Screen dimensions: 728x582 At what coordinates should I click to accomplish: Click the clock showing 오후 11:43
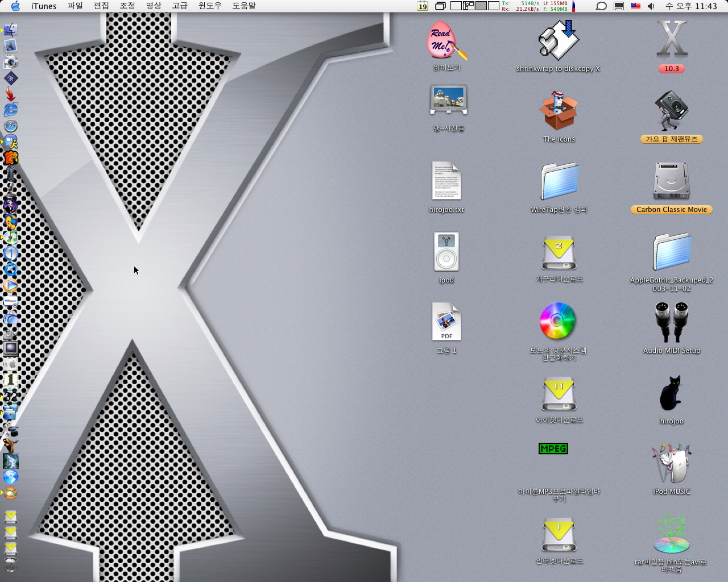point(691,6)
